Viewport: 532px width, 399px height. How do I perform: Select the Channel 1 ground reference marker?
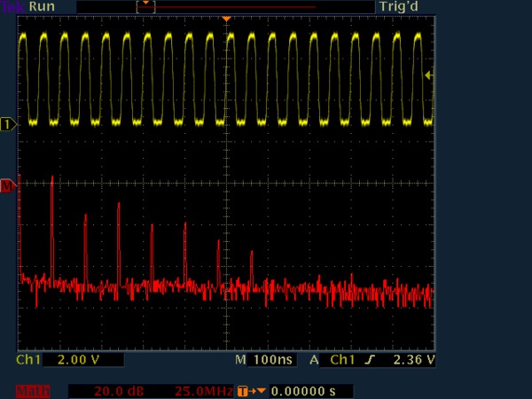click(x=9, y=124)
